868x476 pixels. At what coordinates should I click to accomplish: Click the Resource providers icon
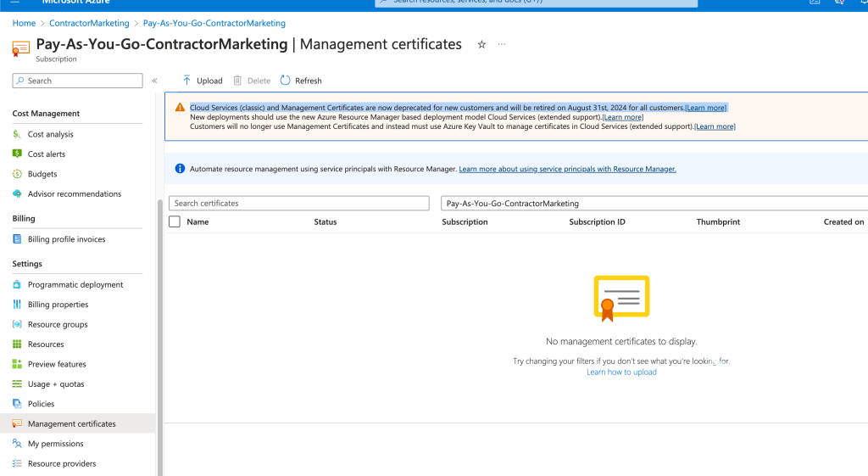coord(17,464)
